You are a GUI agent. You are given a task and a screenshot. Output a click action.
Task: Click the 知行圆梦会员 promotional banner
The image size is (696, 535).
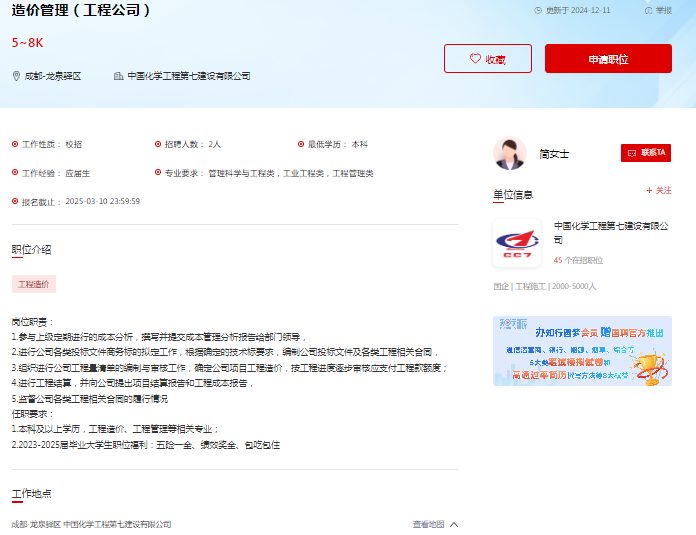coord(582,350)
